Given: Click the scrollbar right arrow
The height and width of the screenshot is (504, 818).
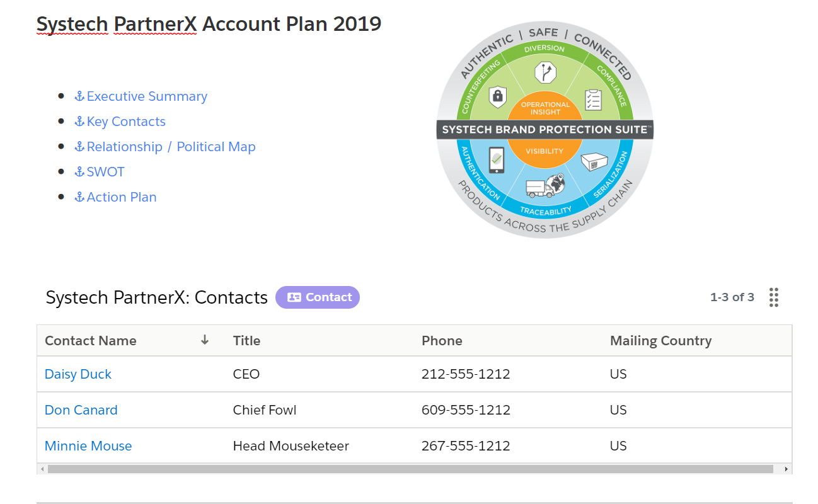Looking at the screenshot, I should pos(786,469).
